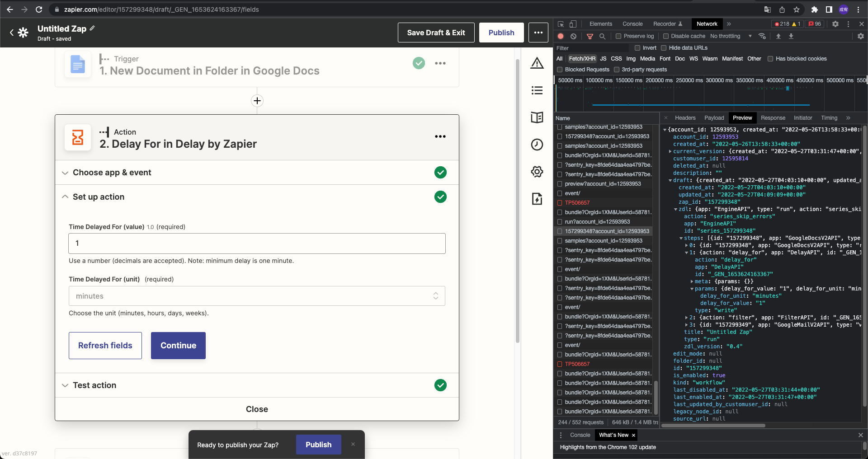Viewport: 868px width, 459px height.
Task: Filter requests by JS type
Action: pyautogui.click(x=603, y=59)
